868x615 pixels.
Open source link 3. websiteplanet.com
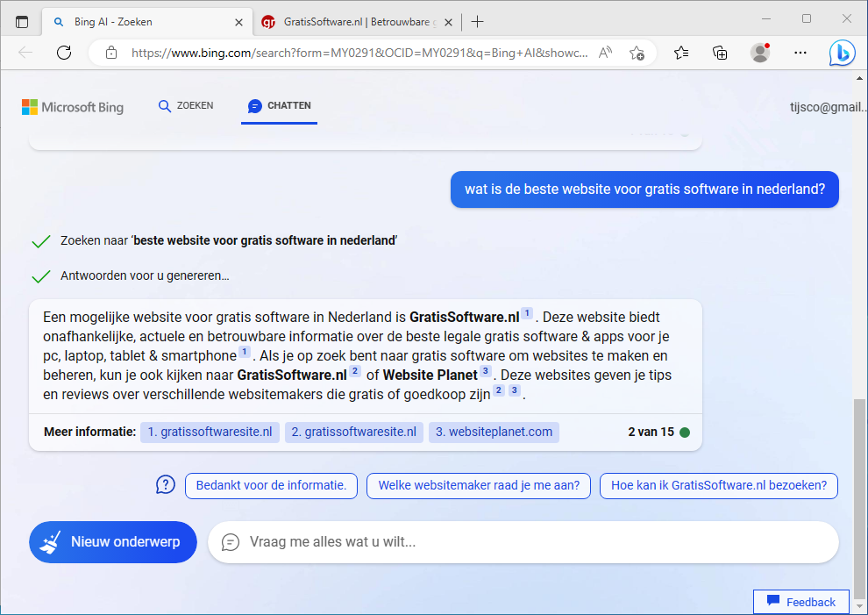pos(494,432)
